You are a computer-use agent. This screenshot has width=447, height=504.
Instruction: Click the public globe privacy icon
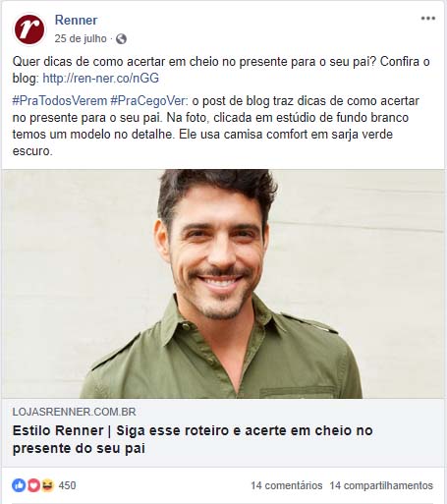(x=121, y=39)
